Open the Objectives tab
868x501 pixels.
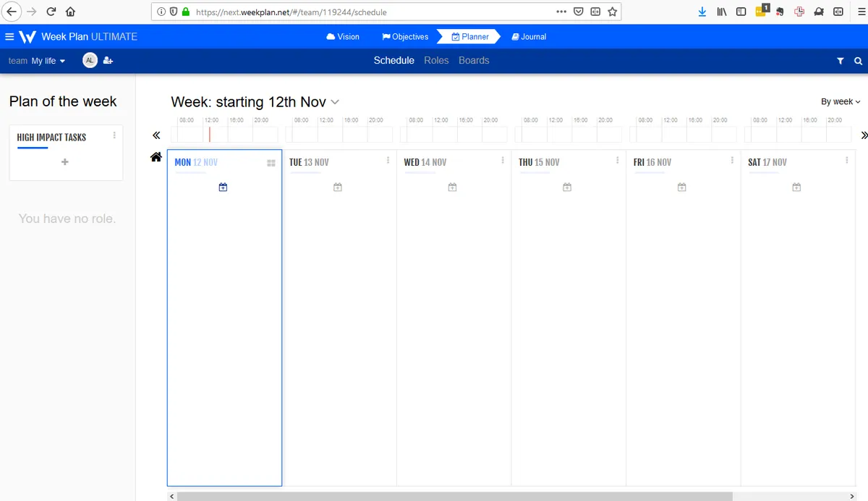click(405, 37)
